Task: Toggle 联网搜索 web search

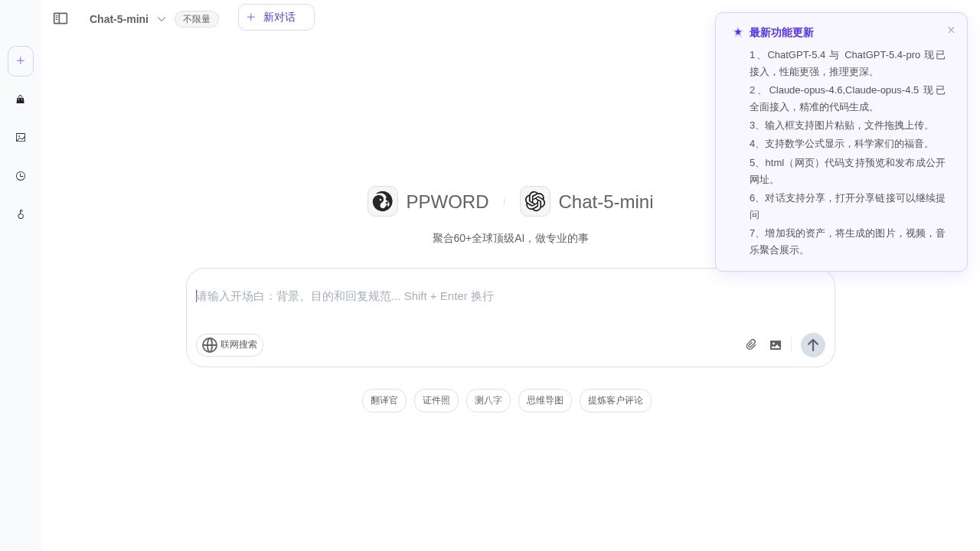Action: (x=230, y=345)
